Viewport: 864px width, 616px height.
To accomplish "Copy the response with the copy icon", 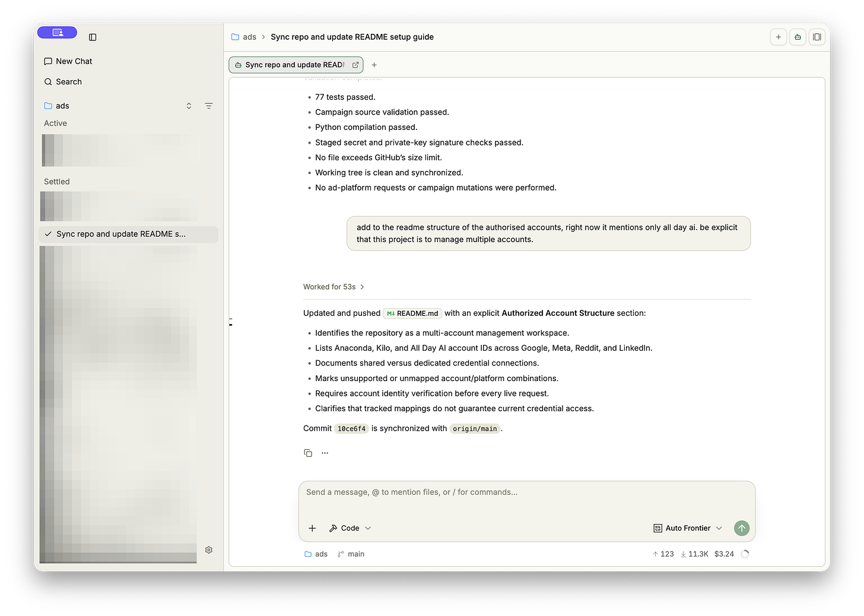I will [308, 453].
